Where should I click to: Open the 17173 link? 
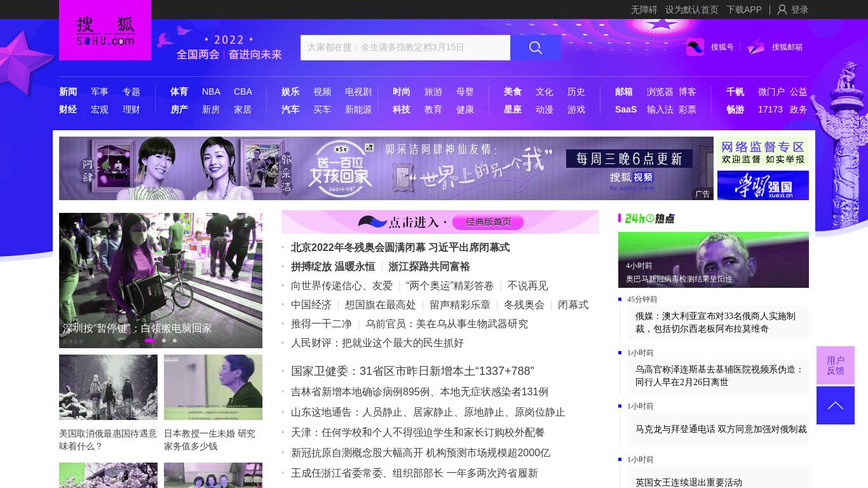pos(770,109)
